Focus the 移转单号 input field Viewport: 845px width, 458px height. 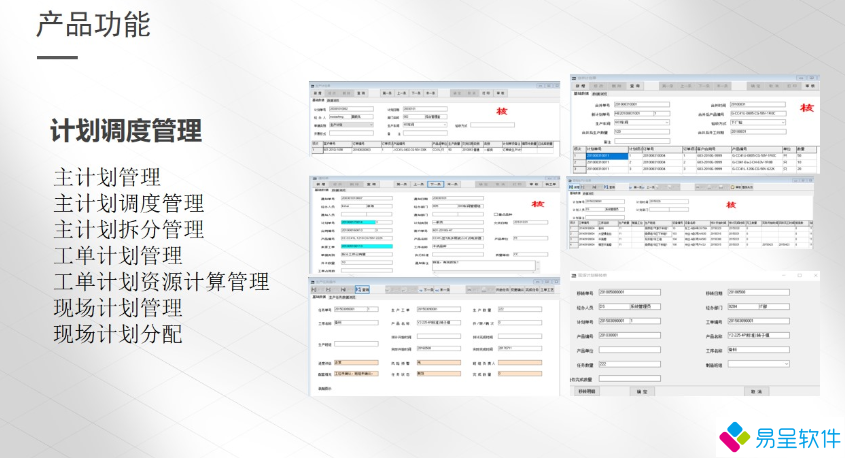630,293
